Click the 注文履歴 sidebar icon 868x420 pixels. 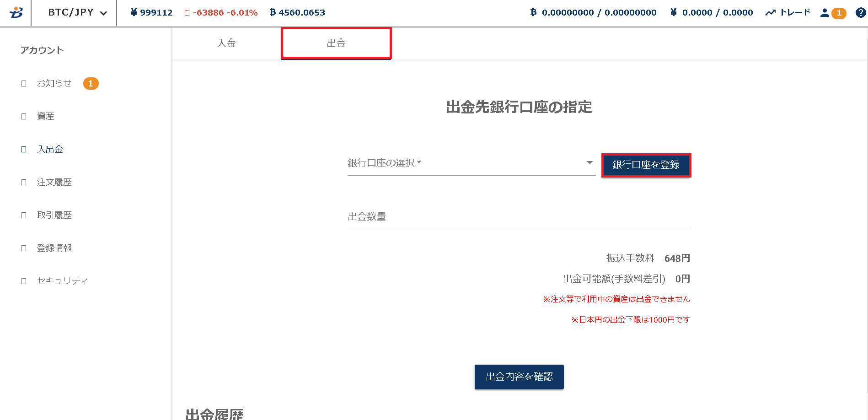[24, 182]
